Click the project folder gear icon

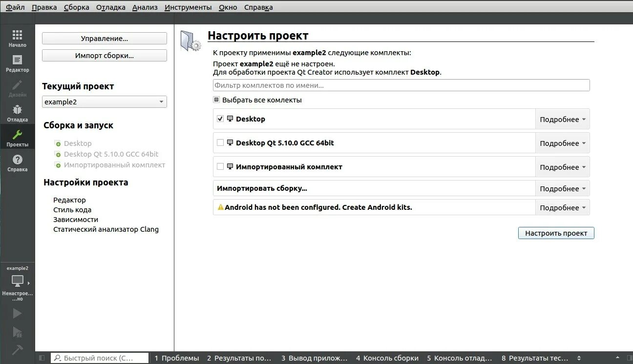pos(190,40)
